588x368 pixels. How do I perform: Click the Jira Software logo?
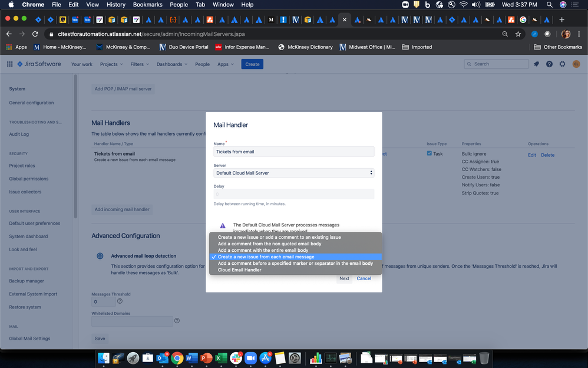coord(39,64)
